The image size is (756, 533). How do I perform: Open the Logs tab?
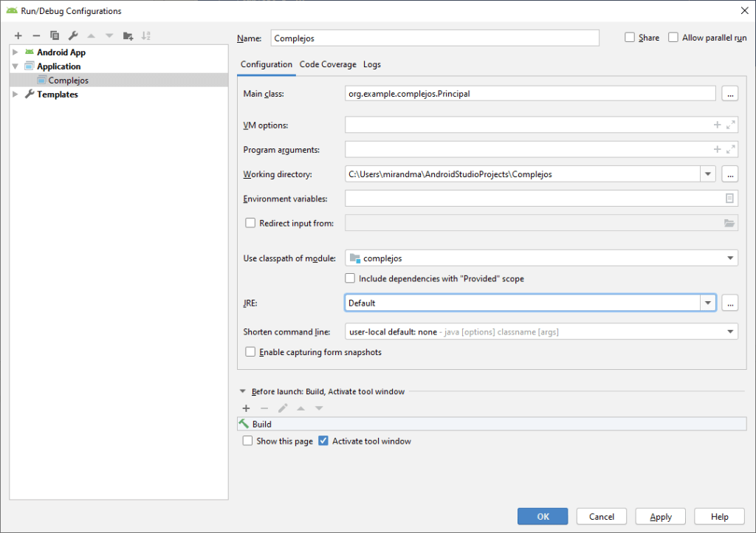pyautogui.click(x=372, y=65)
